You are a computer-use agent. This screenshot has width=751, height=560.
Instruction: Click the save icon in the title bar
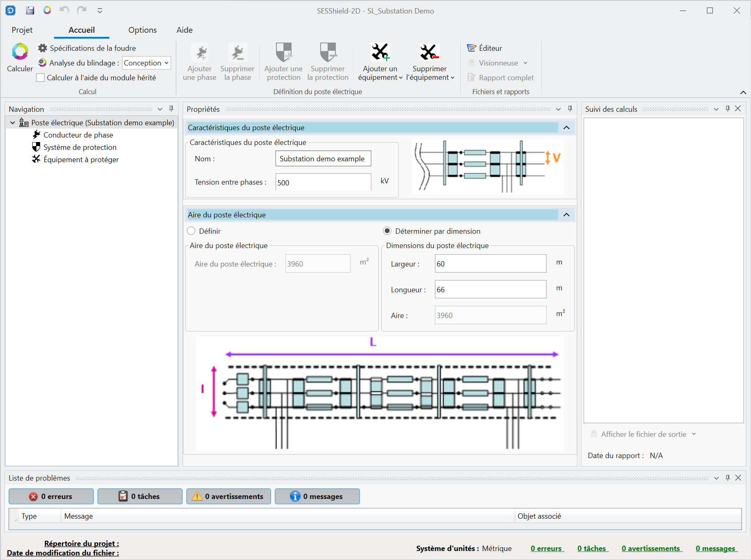[30, 11]
